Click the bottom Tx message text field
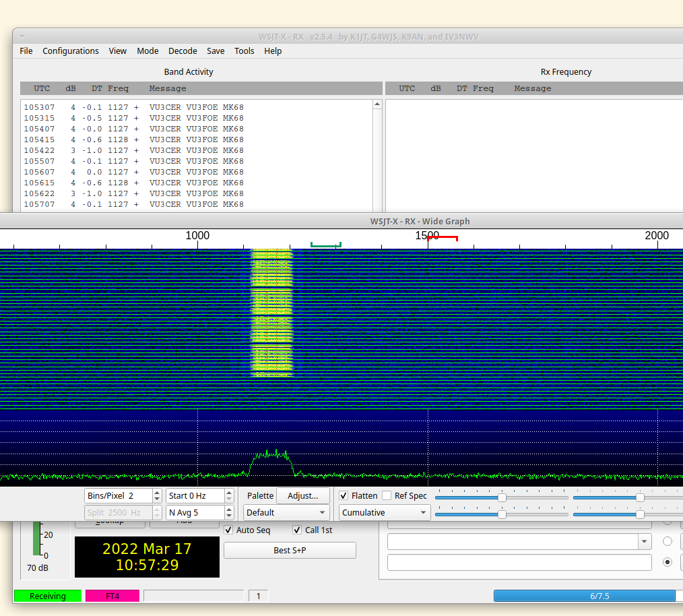 point(519,562)
